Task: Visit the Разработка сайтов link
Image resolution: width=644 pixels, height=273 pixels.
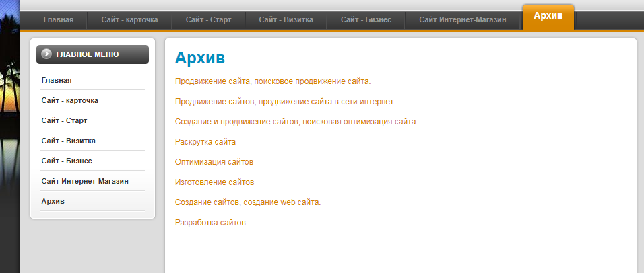Action: point(210,223)
